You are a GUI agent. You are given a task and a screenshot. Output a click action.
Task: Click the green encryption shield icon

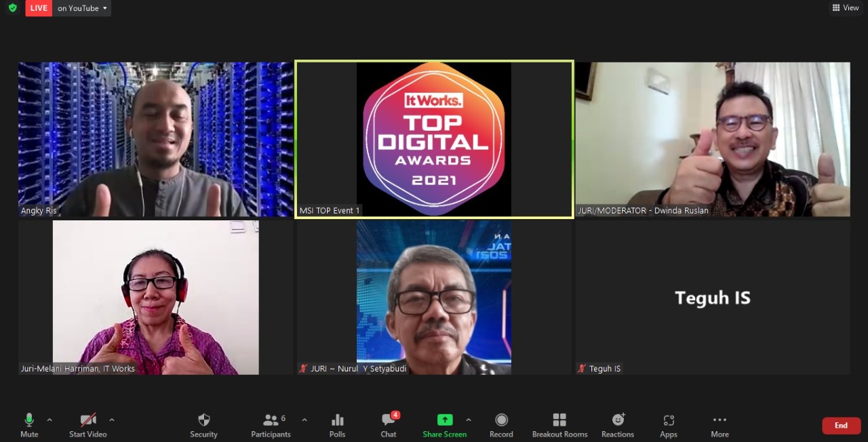point(12,8)
